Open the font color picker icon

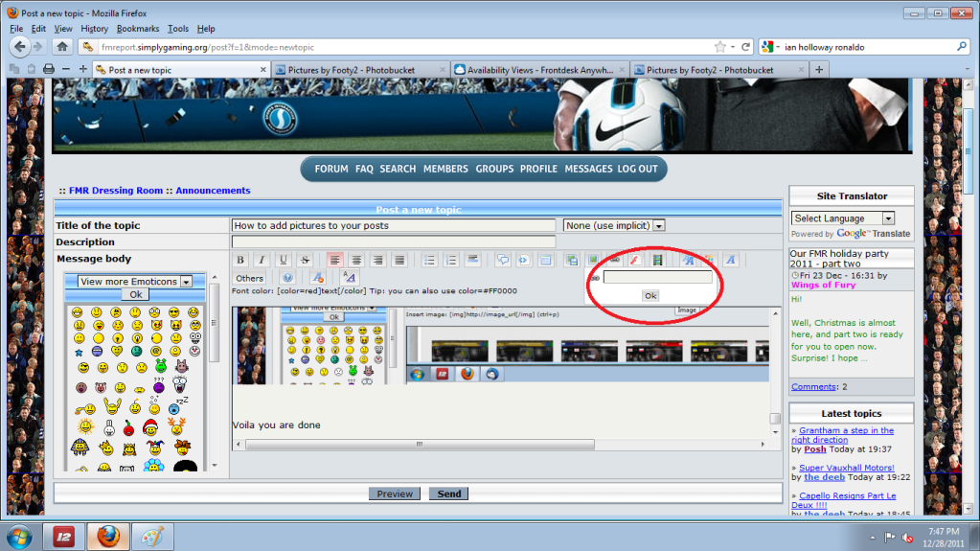tap(709, 261)
